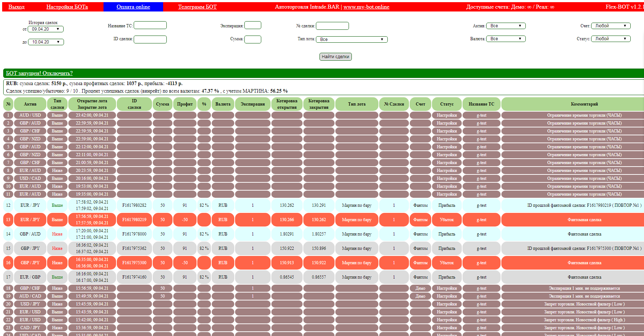
Task: Click the № сделки input field
Action: point(332,26)
